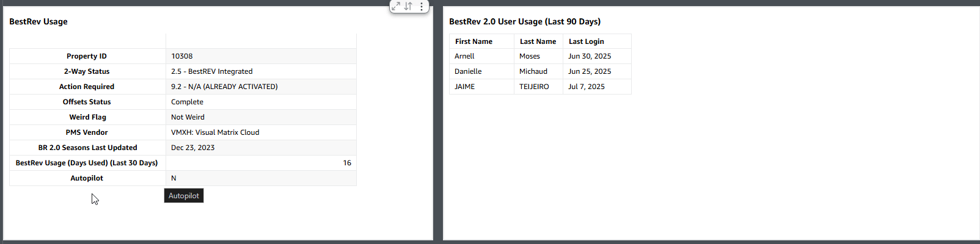This screenshot has height=244, width=980.
Task: Click the Complete offsets value
Action: pyautogui.click(x=187, y=102)
